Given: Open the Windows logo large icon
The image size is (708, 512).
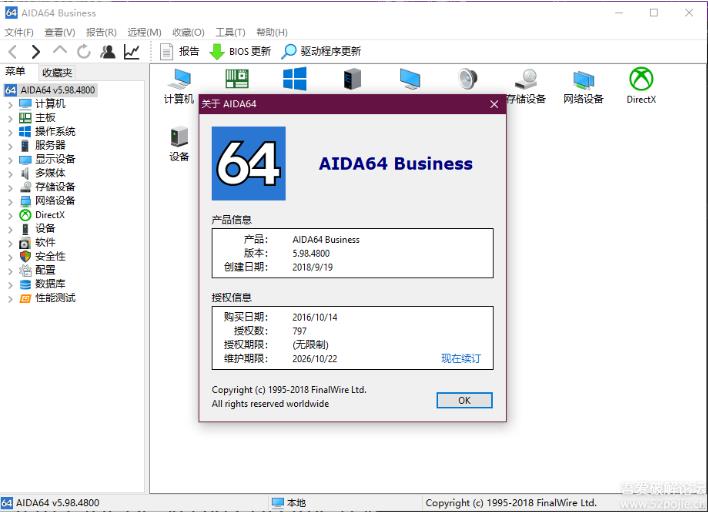Looking at the screenshot, I should pos(294,79).
